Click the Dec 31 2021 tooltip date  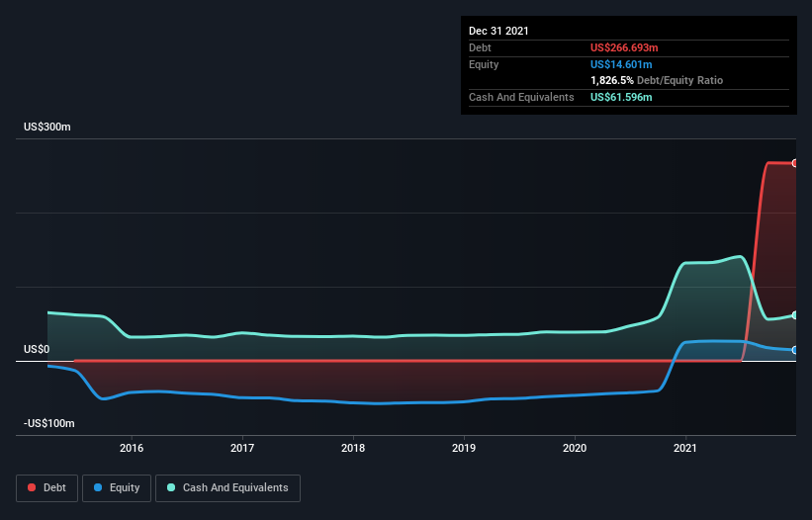click(x=498, y=31)
